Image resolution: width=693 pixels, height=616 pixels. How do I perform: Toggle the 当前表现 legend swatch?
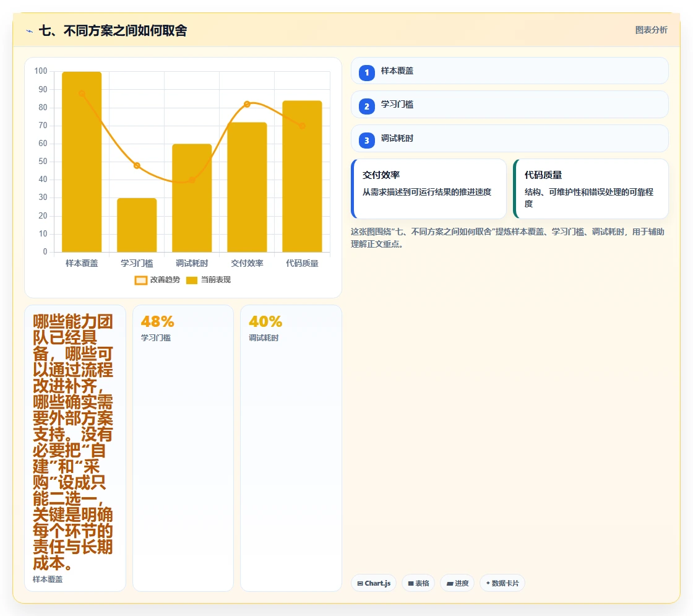pos(192,280)
